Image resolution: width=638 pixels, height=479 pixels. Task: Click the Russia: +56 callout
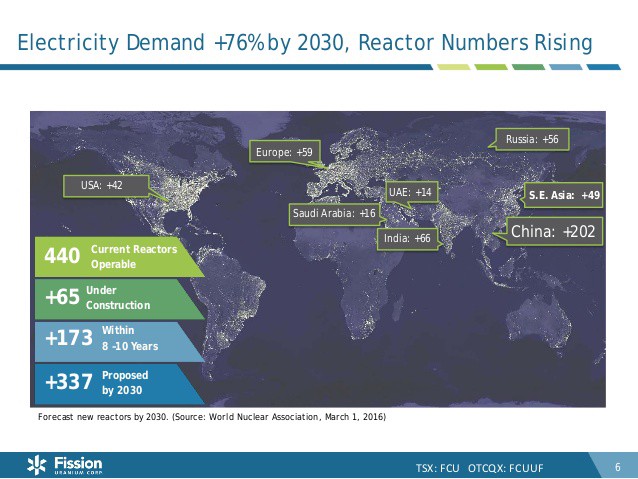click(x=531, y=139)
